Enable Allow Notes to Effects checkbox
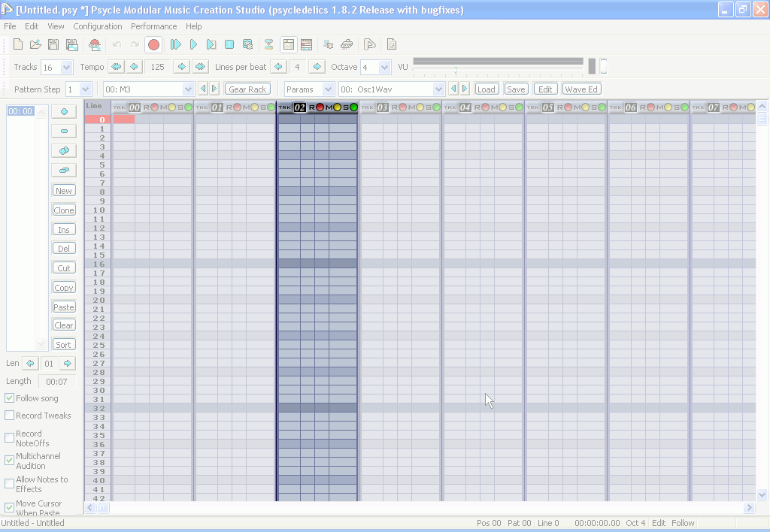 tap(9, 484)
